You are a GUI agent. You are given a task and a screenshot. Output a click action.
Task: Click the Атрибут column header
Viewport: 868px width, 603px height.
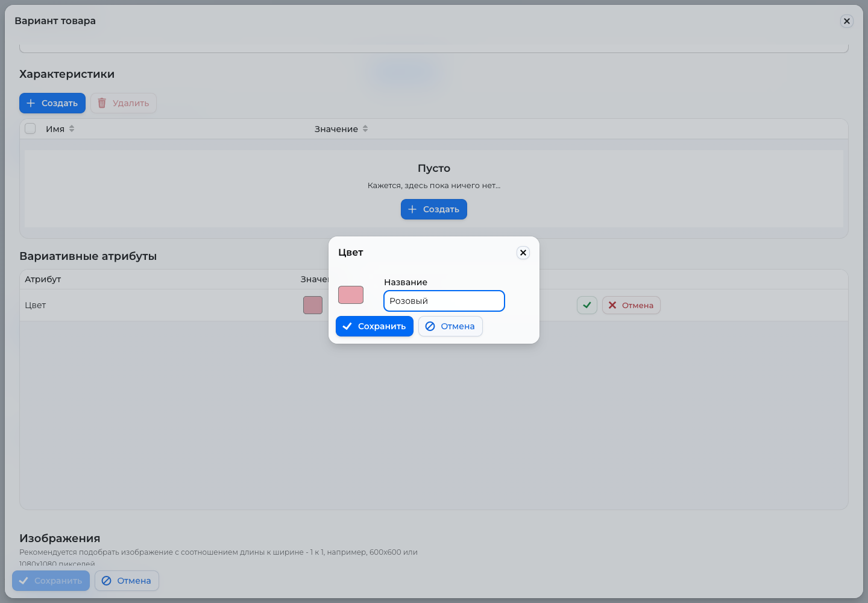[43, 279]
